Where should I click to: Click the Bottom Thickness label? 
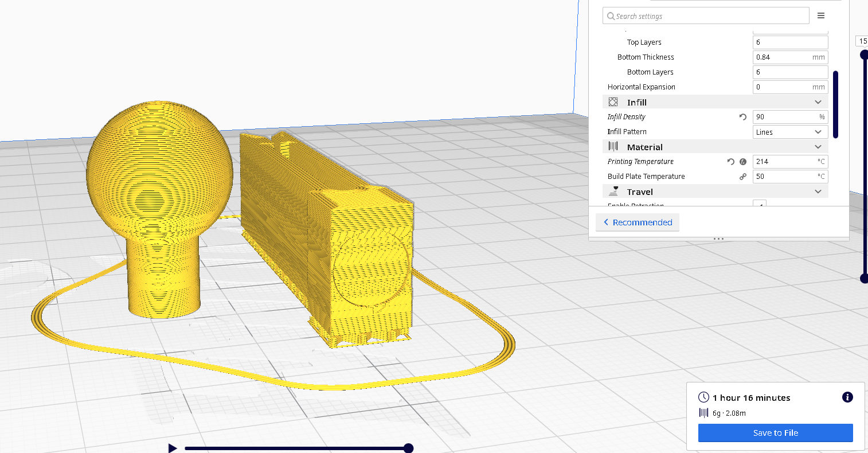tap(646, 57)
